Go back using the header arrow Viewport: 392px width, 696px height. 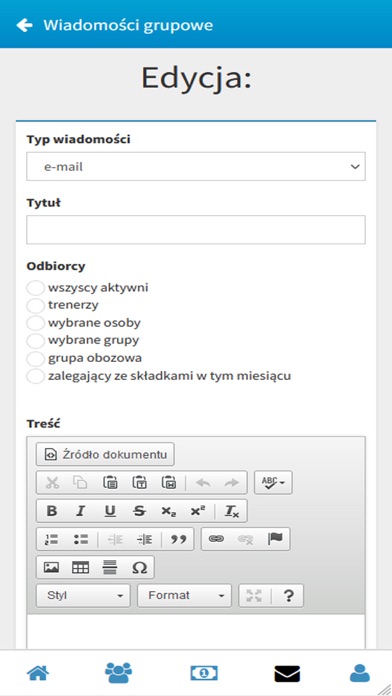(24, 25)
